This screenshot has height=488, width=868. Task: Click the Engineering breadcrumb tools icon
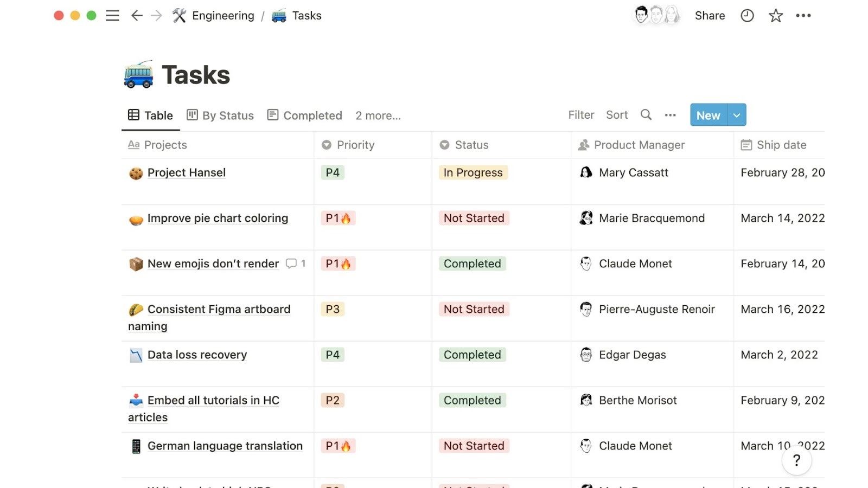pyautogui.click(x=179, y=15)
